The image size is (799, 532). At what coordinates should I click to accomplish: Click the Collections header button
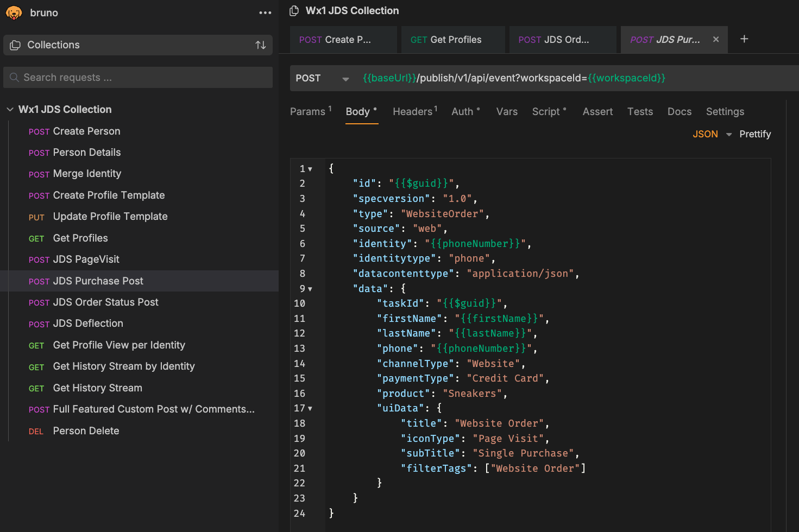pyautogui.click(x=138, y=45)
